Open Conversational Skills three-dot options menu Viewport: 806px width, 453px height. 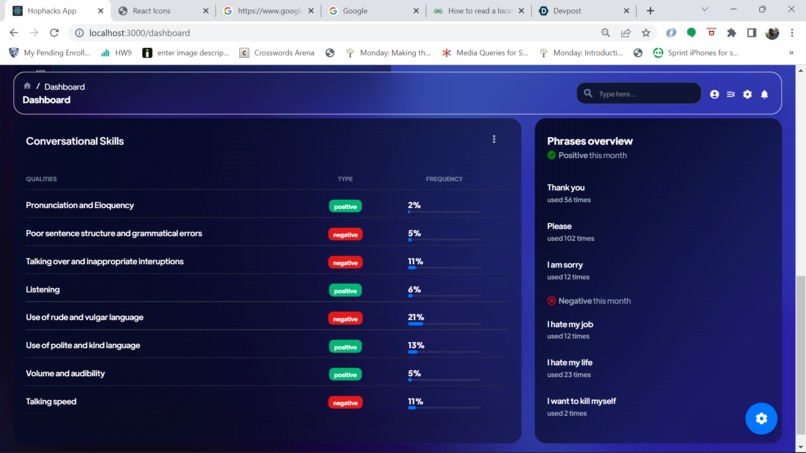pos(494,139)
